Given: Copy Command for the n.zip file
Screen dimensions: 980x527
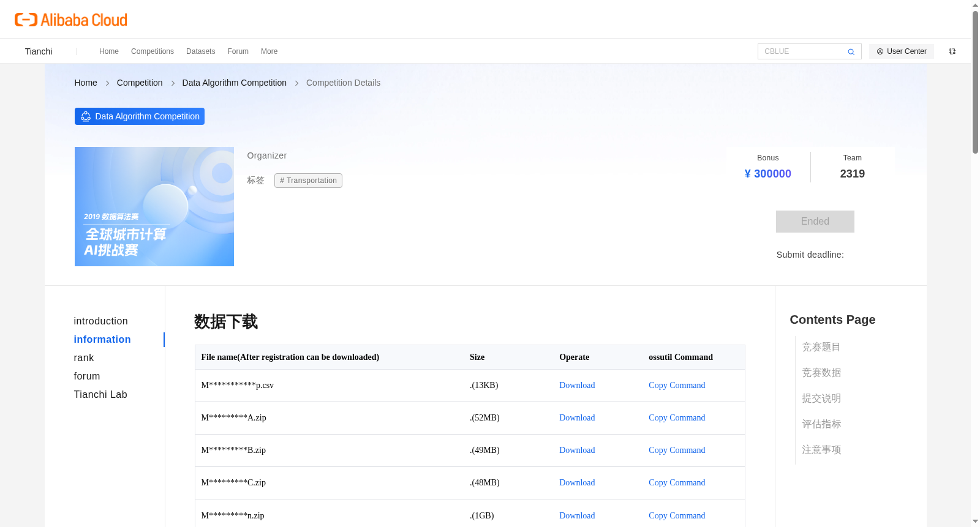Looking at the screenshot, I should [x=677, y=516].
